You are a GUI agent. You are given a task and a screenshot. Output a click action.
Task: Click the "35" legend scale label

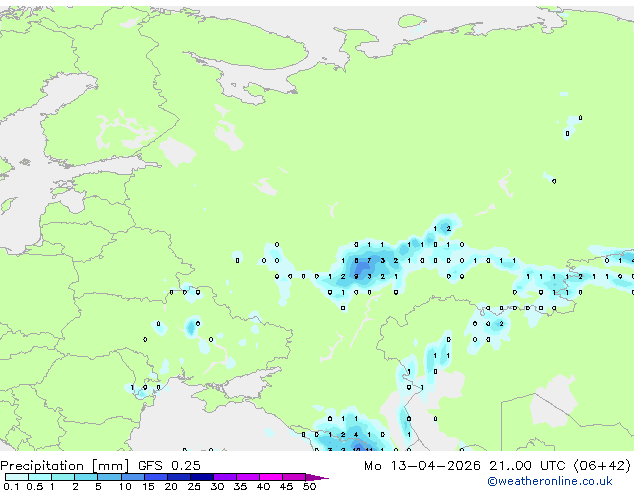pos(240,486)
